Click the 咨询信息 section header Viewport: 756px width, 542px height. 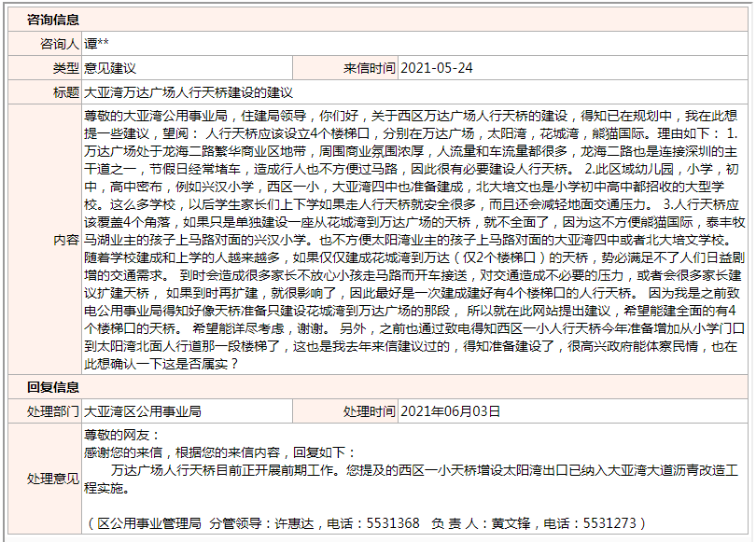(53, 18)
